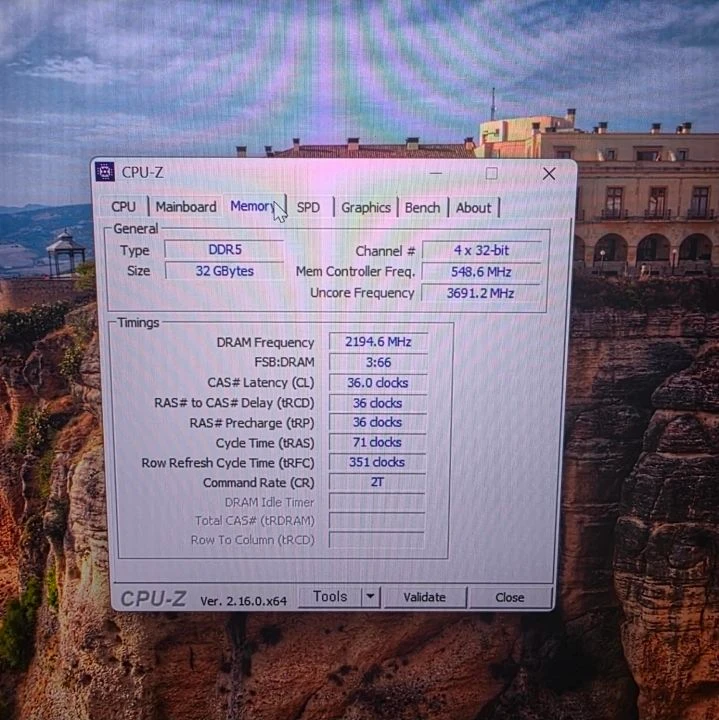Click the tRP 36 clocks value
The height and width of the screenshot is (720, 719).
[x=377, y=422]
